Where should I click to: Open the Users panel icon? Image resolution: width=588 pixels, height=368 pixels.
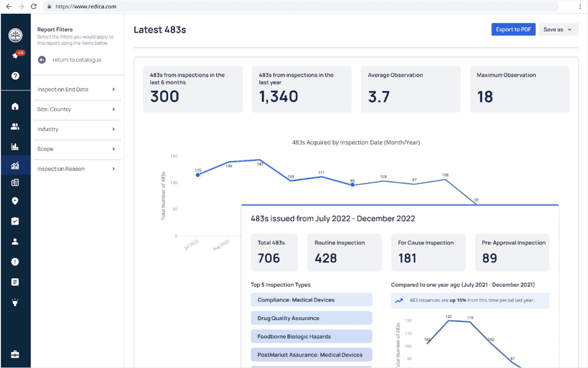pyautogui.click(x=15, y=126)
